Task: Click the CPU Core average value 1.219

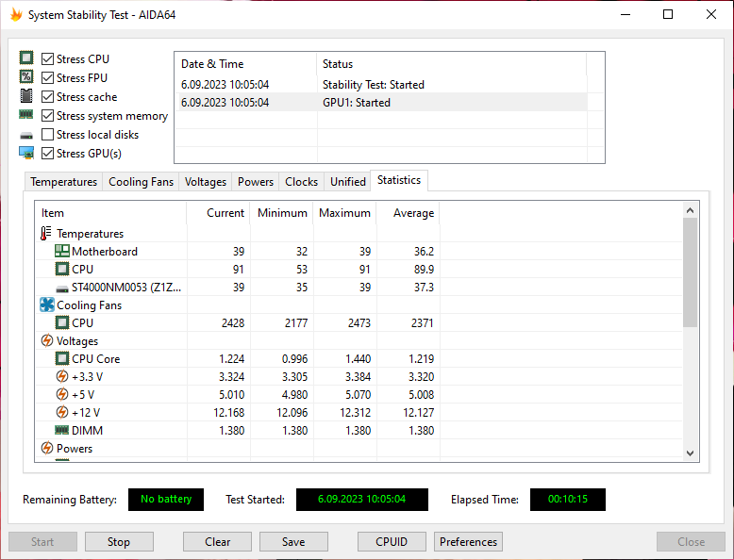Action: pyautogui.click(x=422, y=359)
